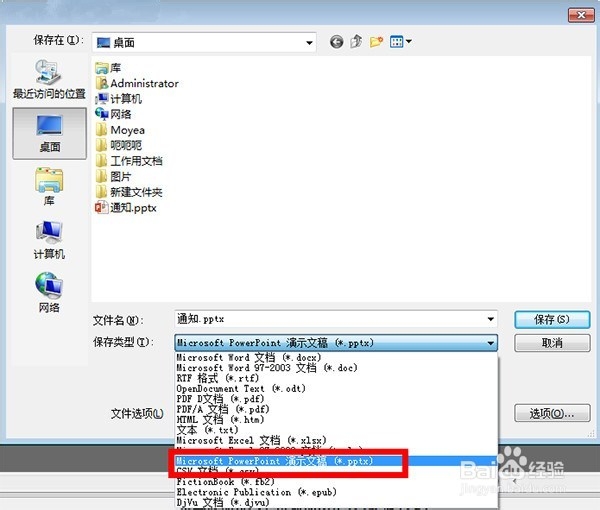Select Desktop (桌面) in the places sidebar

pos(49,133)
